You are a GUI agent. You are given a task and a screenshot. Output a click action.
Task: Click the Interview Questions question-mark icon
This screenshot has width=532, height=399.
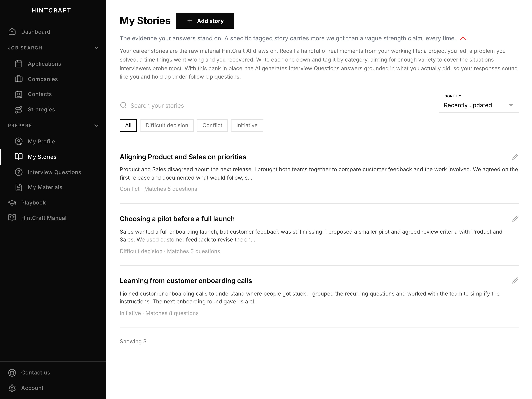(x=19, y=172)
